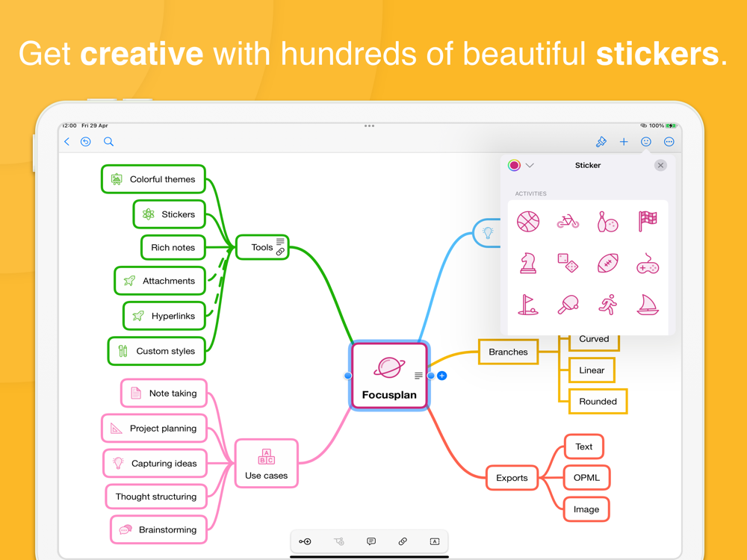The image size is (747, 560).
Task: Pick the bicycle sticker
Action: [x=568, y=222]
